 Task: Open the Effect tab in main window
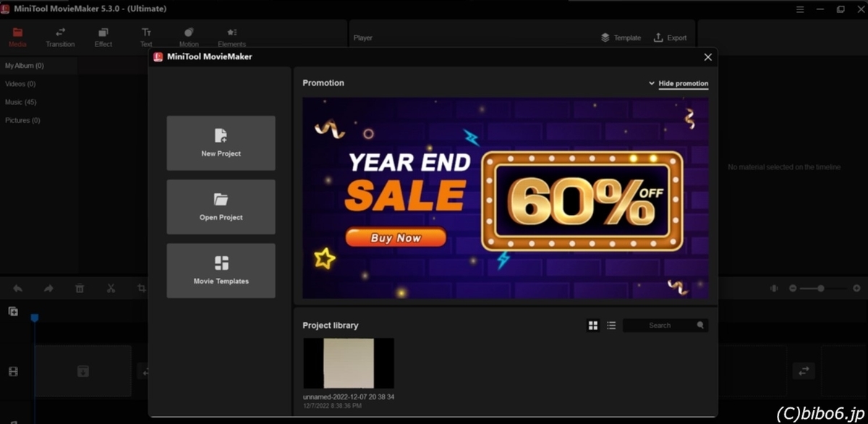click(x=103, y=38)
